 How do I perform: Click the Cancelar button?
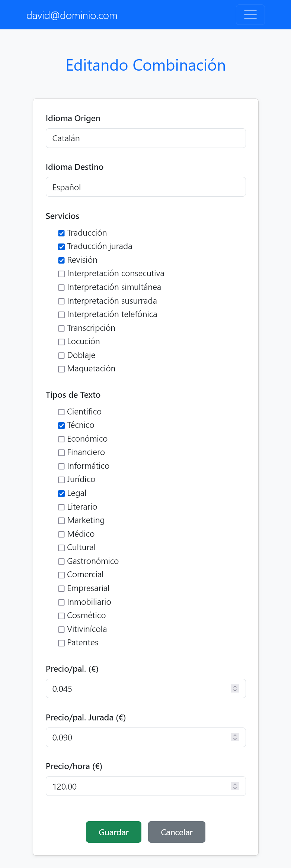(176, 832)
